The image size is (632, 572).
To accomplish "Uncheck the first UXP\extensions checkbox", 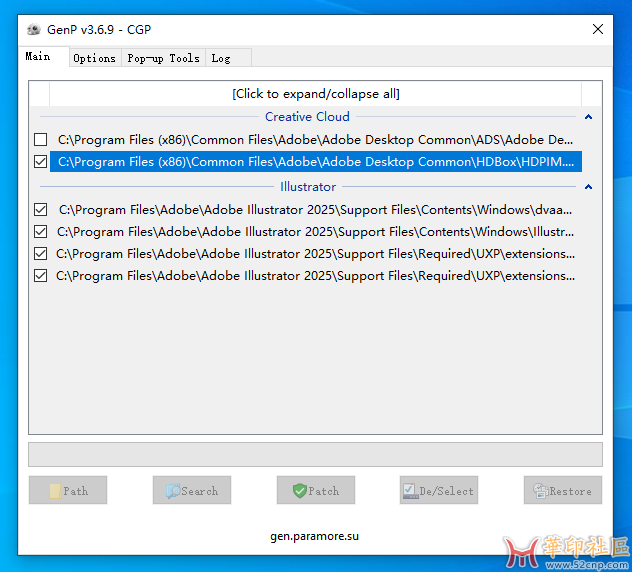I will click(40, 254).
